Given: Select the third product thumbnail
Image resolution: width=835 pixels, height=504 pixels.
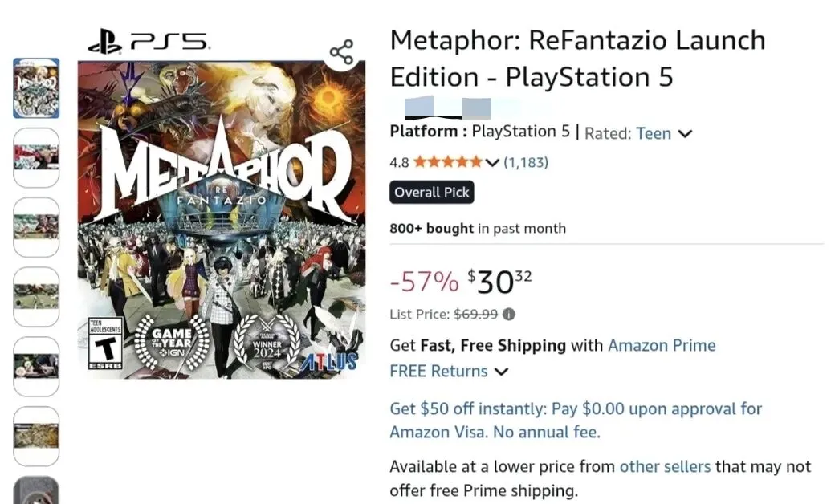Looking at the screenshot, I should [x=36, y=226].
